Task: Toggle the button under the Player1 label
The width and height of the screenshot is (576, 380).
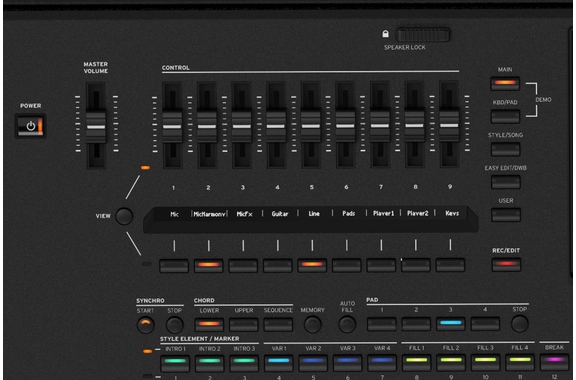Action: [x=381, y=265]
